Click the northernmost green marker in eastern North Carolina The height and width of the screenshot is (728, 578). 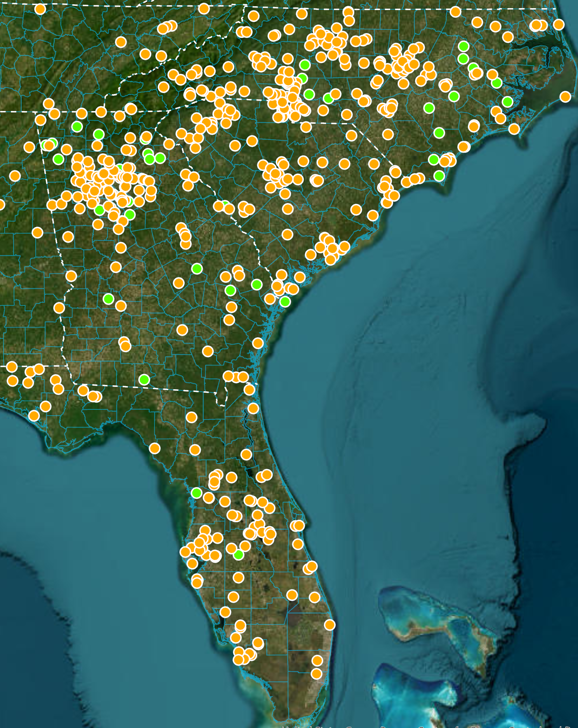click(463, 46)
